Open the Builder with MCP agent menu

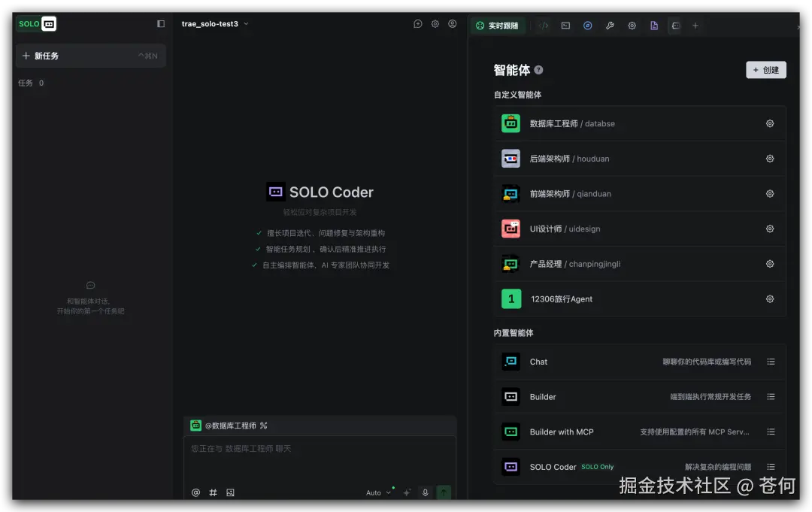point(771,432)
